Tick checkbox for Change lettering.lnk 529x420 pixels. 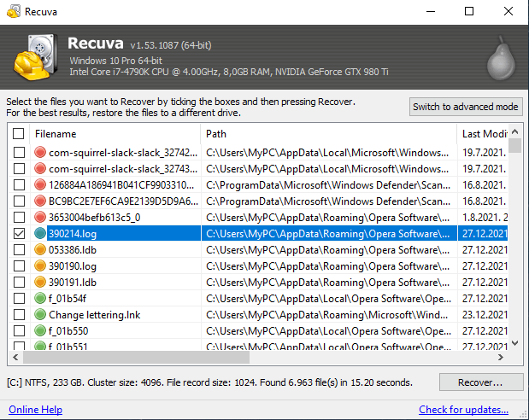(x=20, y=314)
